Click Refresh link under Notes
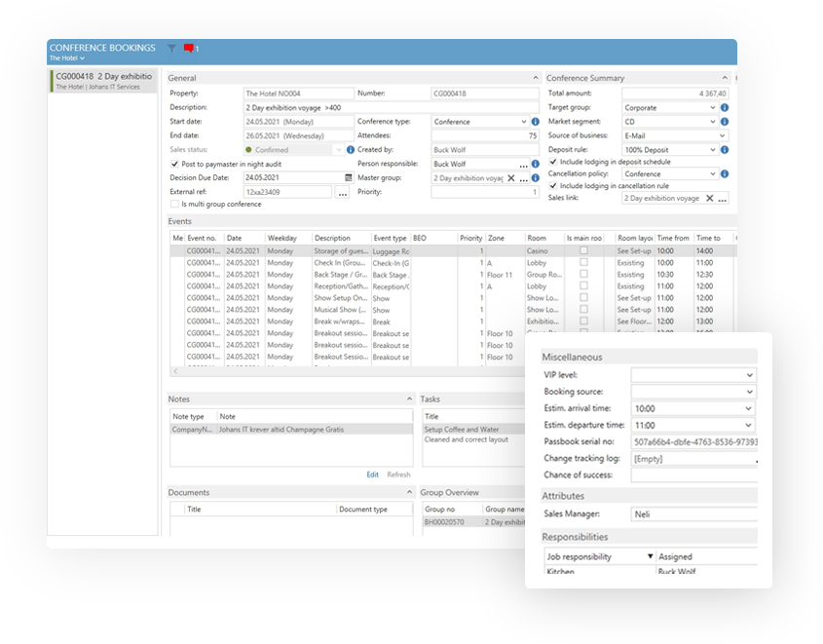This screenshot has width=823, height=644. click(399, 474)
